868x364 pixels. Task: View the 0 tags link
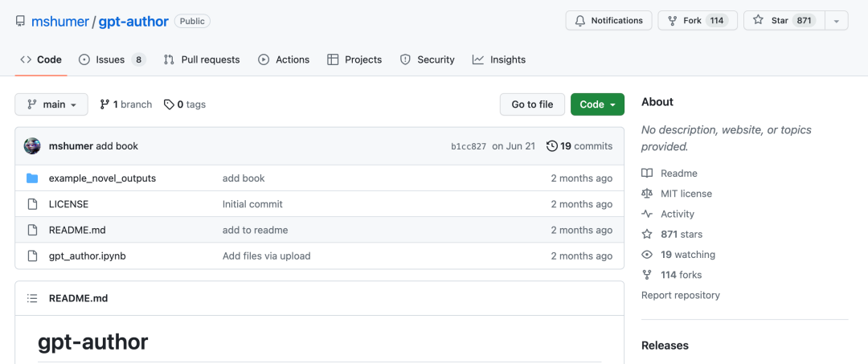click(185, 104)
